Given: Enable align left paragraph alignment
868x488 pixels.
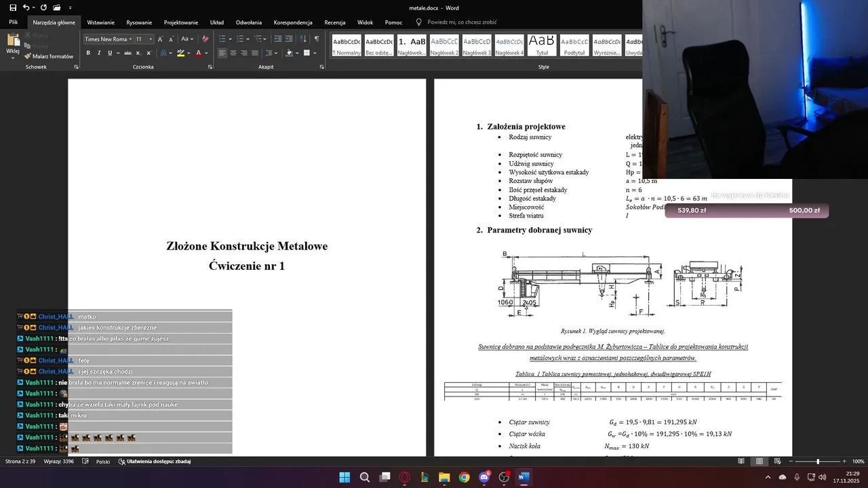Looking at the screenshot, I should pyautogui.click(x=222, y=53).
